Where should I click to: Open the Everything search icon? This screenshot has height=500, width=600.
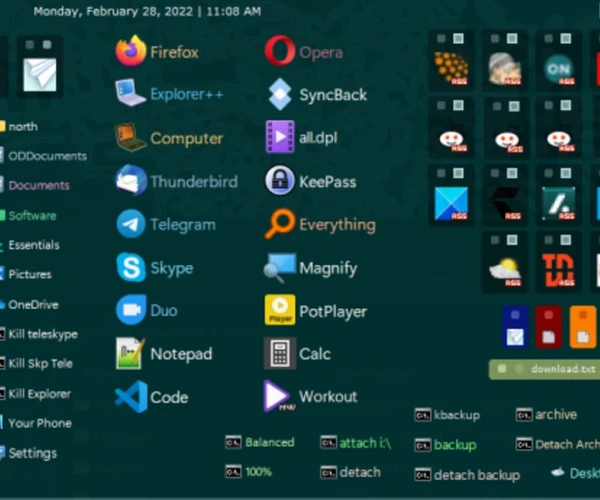280,223
